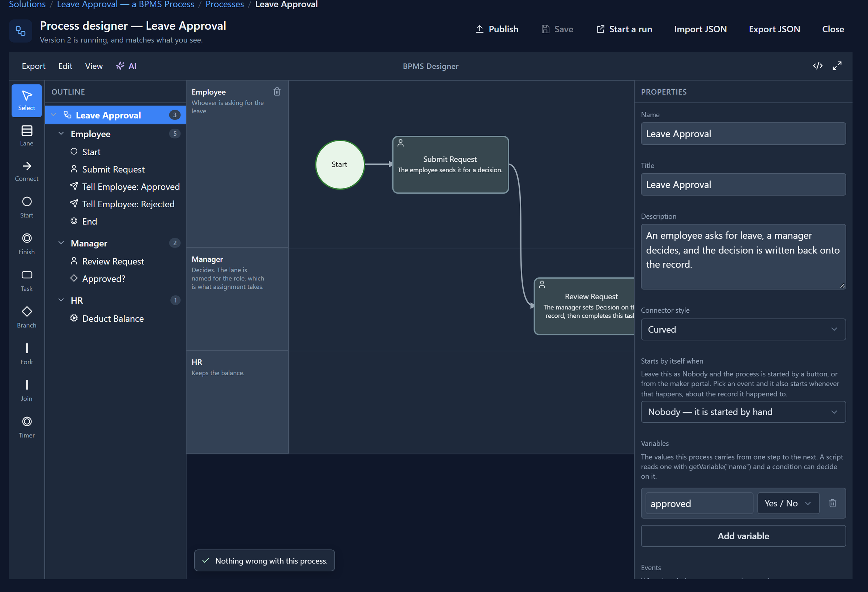Pick the Join tool

click(x=26, y=390)
